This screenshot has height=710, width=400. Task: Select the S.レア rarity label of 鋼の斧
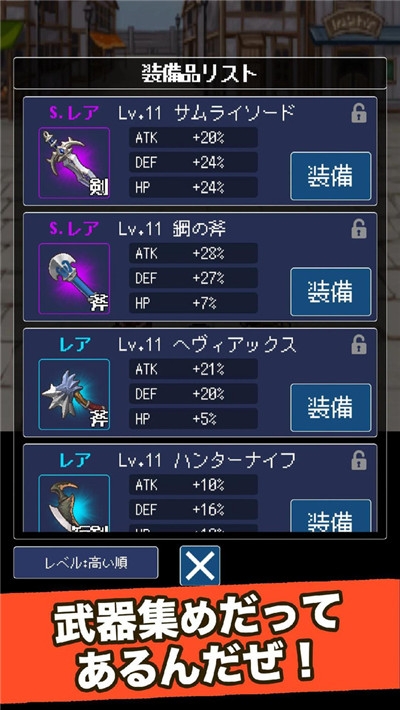click(74, 229)
